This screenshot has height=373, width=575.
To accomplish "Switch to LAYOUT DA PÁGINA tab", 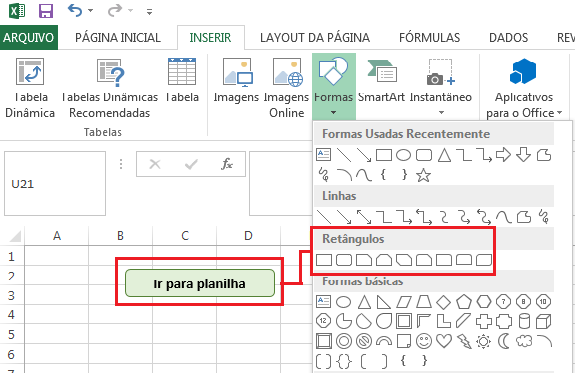I will (315, 37).
